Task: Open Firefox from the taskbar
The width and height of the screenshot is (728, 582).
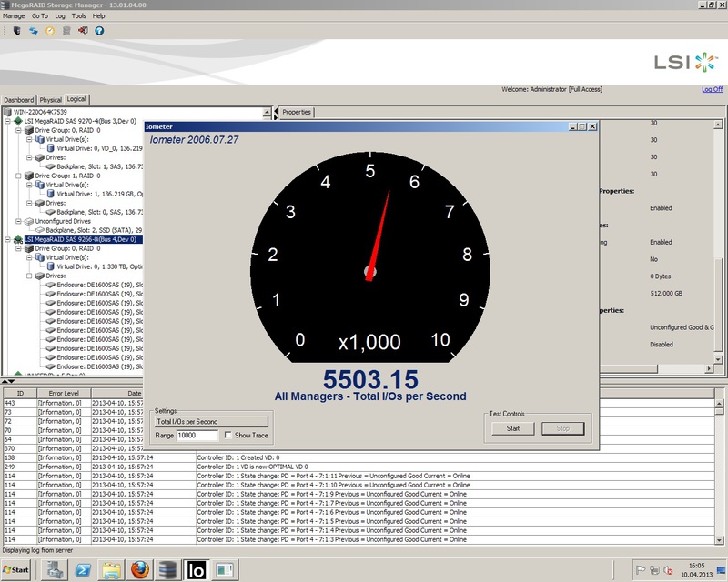Action: click(x=138, y=570)
